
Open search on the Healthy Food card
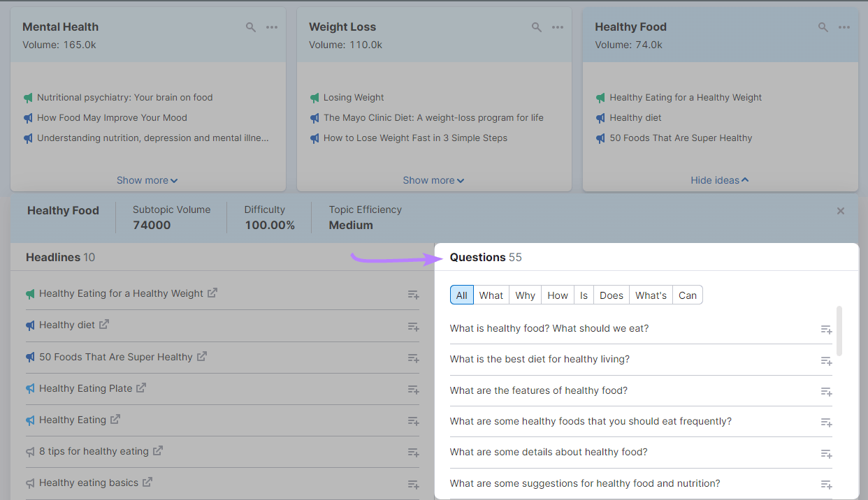(x=823, y=27)
